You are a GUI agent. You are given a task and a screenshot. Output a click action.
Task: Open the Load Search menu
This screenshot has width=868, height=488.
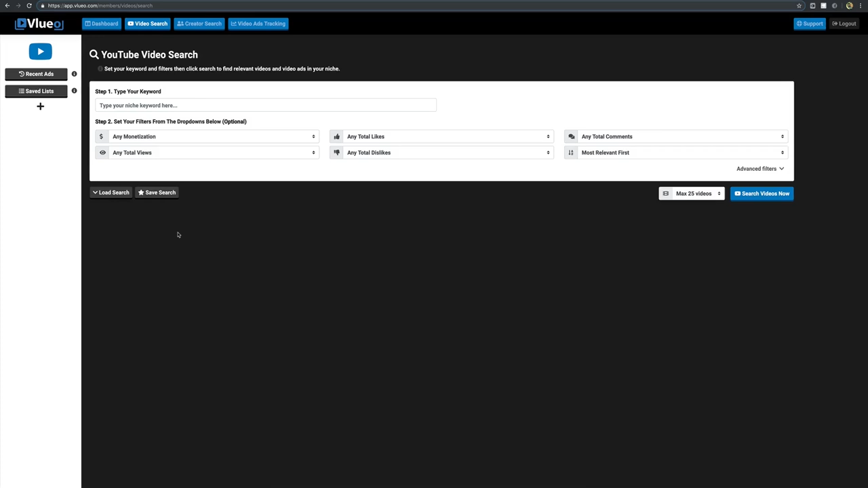pyautogui.click(x=111, y=192)
